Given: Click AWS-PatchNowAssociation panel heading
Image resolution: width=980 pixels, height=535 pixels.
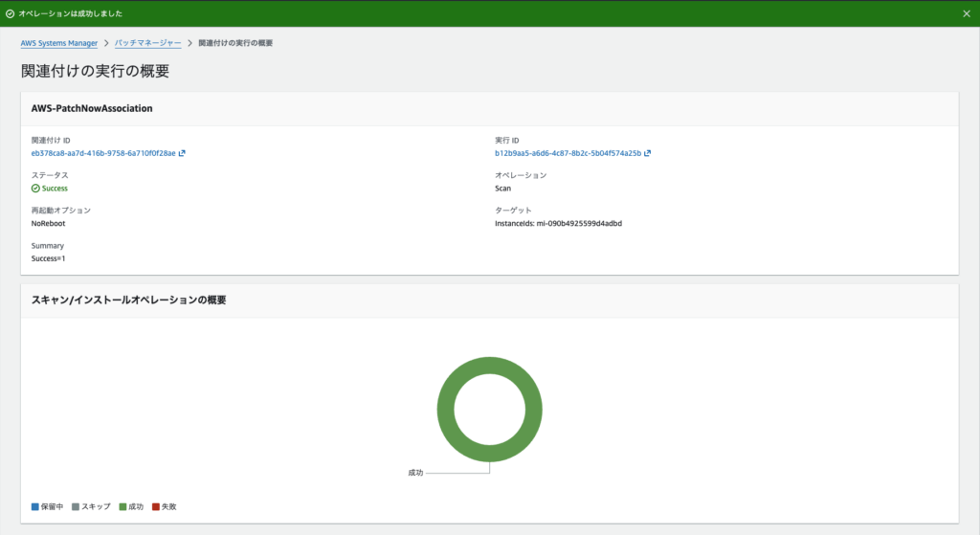Looking at the screenshot, I should pos(92,108).
